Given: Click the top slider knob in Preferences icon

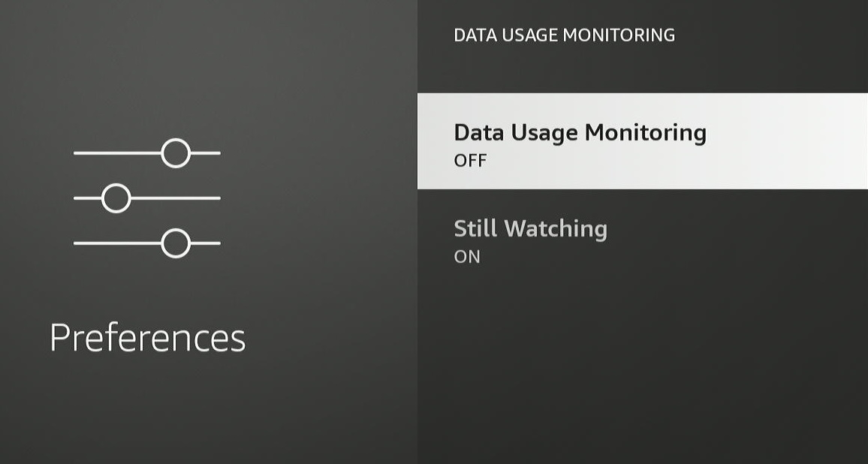Looking at the screenshot, I should (x=176, y=153).
